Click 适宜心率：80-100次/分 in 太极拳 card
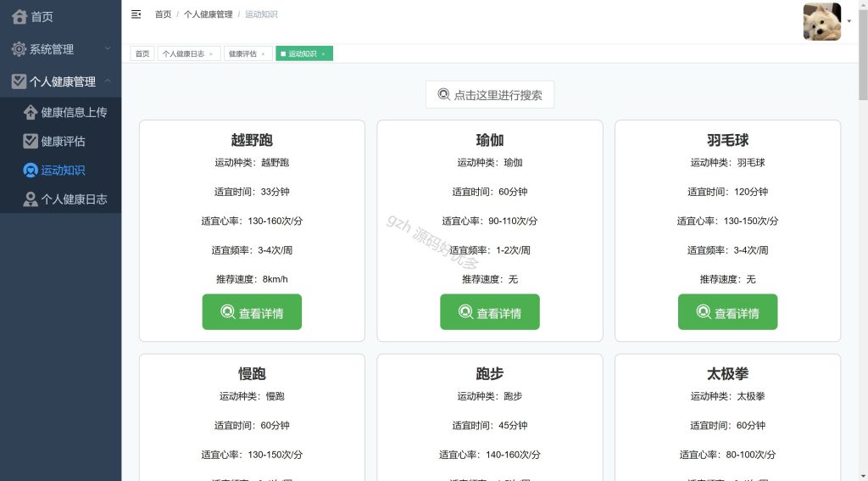The width and height of the screenshot is (868, 481). 727,455
